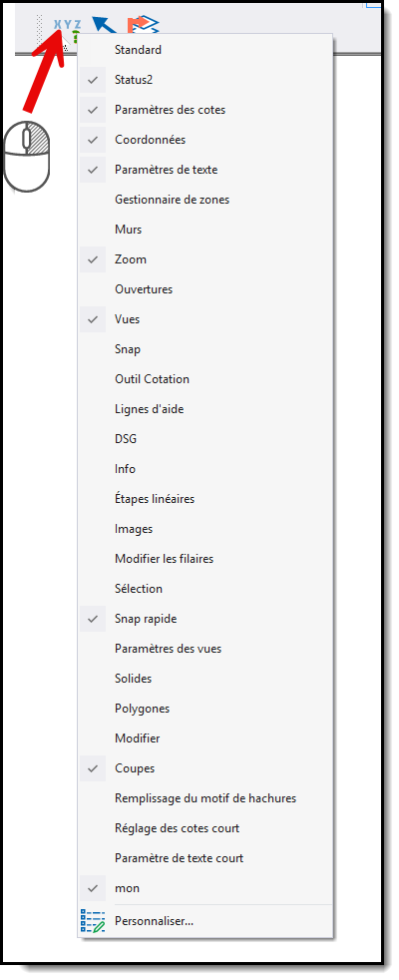Enable the Paramètre de texte court toolbar
Image resolution: width=399 pixels, height=980 pixels.
tap(206, 858)
